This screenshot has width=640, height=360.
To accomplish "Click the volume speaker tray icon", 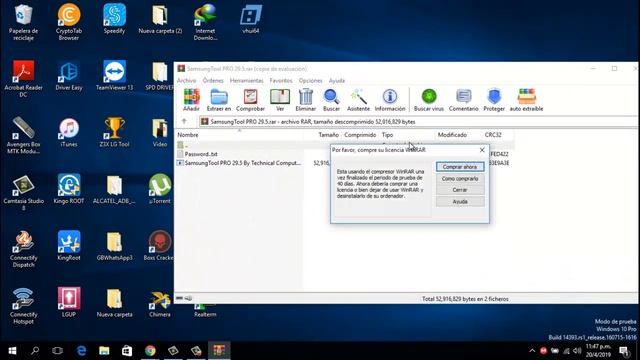I will pyautogui.click(x=577, y=351).
